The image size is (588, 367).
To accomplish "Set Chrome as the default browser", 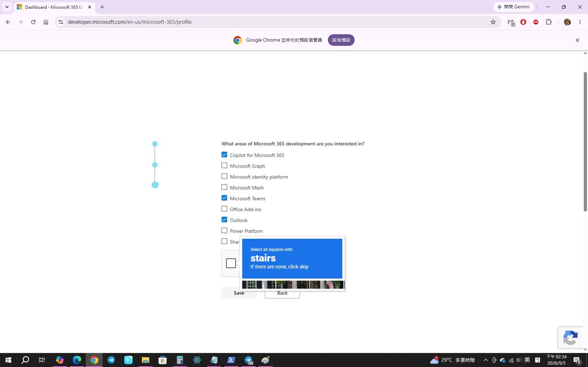I will point(341,40).
